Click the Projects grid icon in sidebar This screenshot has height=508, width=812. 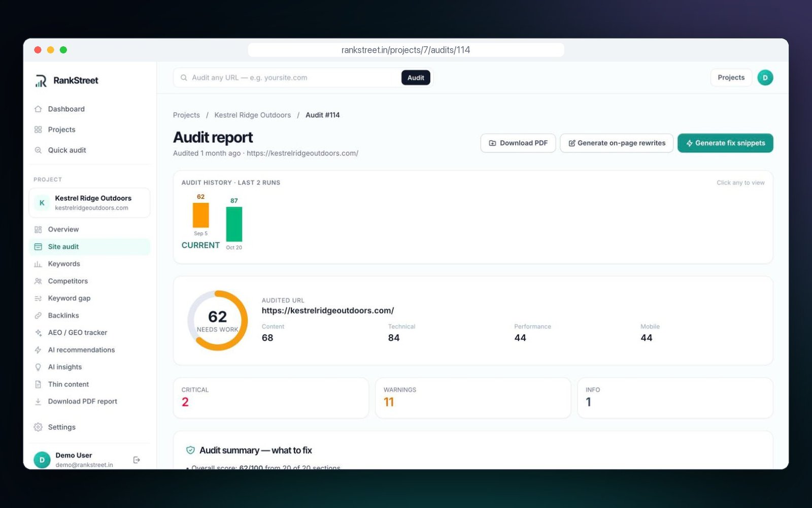click(x=38, y=130)
